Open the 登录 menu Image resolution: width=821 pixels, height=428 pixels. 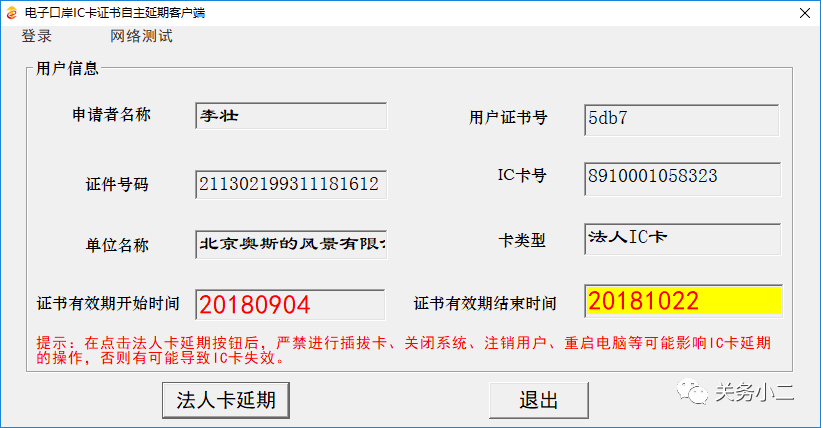pyautogui.click(x=37, y=36)
